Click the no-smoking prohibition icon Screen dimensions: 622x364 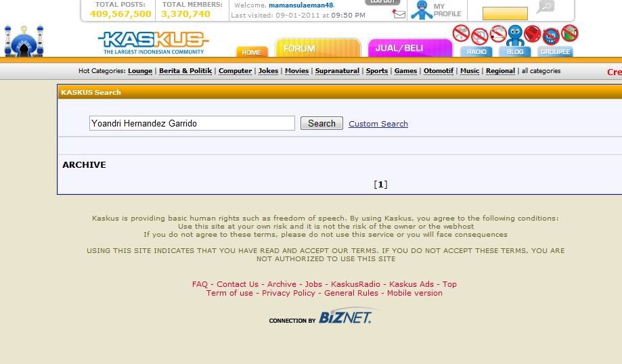coord(498,34)
